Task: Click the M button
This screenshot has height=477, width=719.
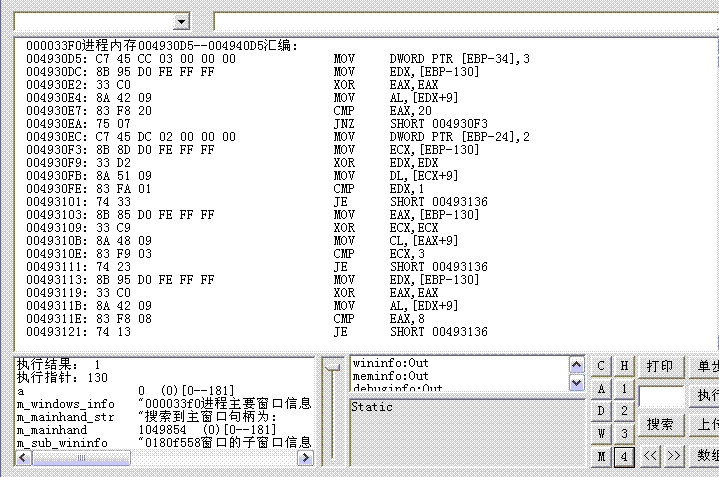Action: pos(601,456)
